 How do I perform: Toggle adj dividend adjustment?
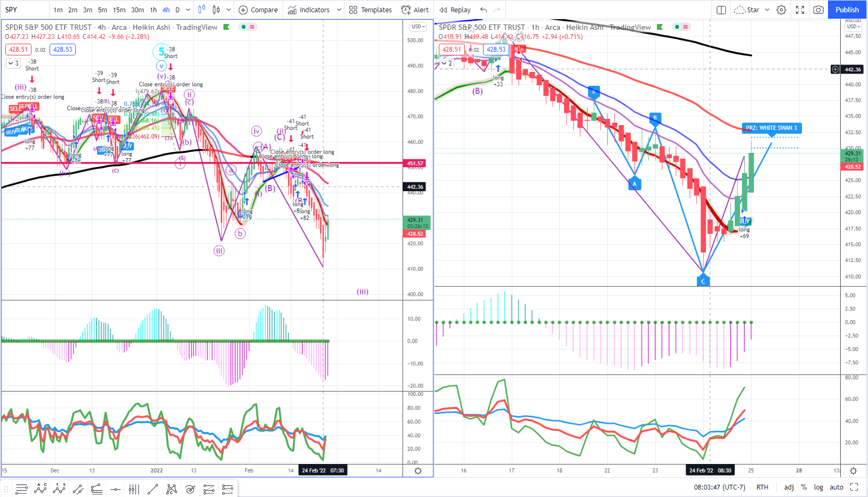coord(789,487)
